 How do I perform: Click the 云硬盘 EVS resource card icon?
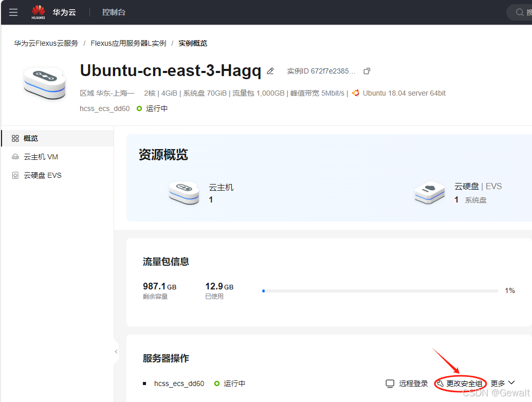tap(430, 192)
